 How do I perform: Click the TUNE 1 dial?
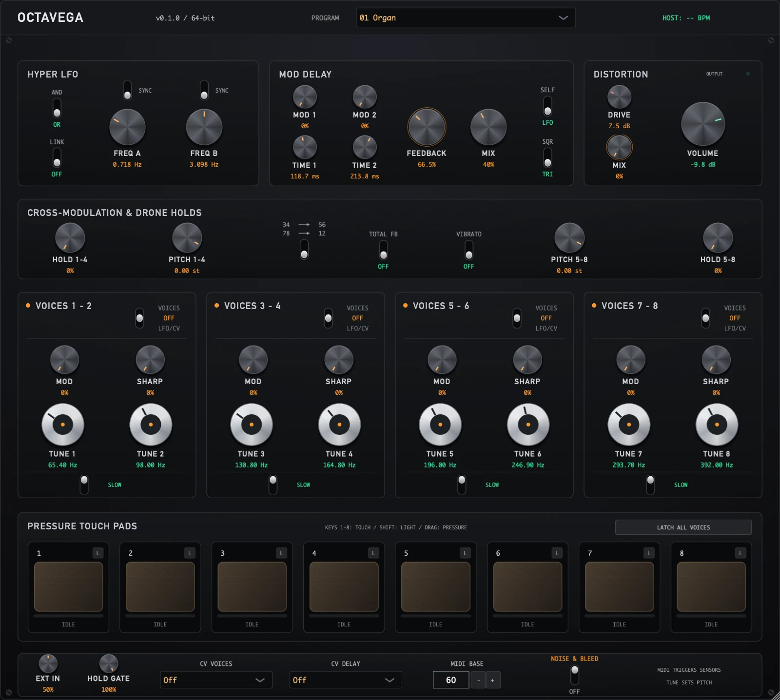click(x=63, y=425)
